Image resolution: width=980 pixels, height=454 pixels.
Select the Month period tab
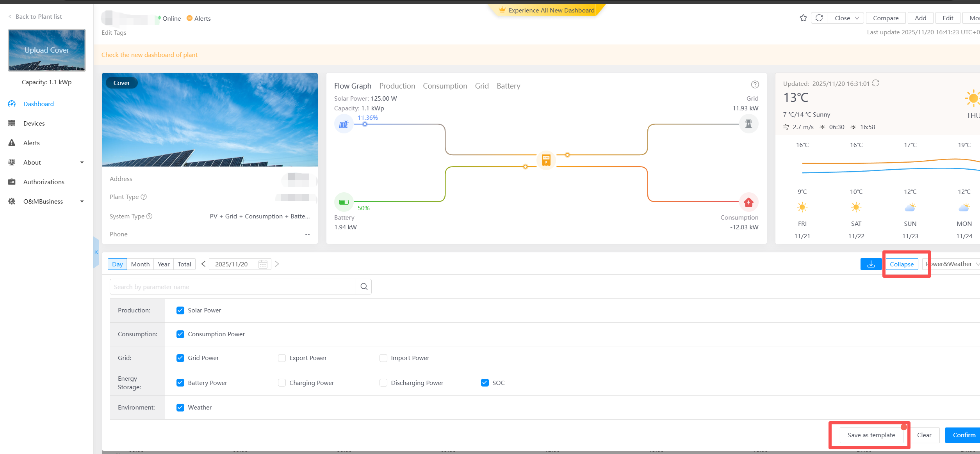coord(140,264)
